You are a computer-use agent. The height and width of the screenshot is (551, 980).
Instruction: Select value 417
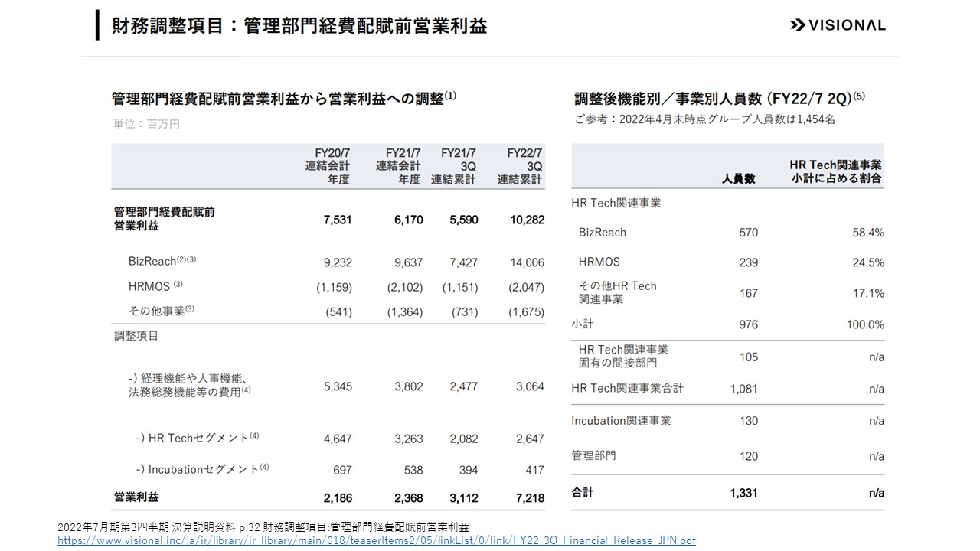(534, 470)
